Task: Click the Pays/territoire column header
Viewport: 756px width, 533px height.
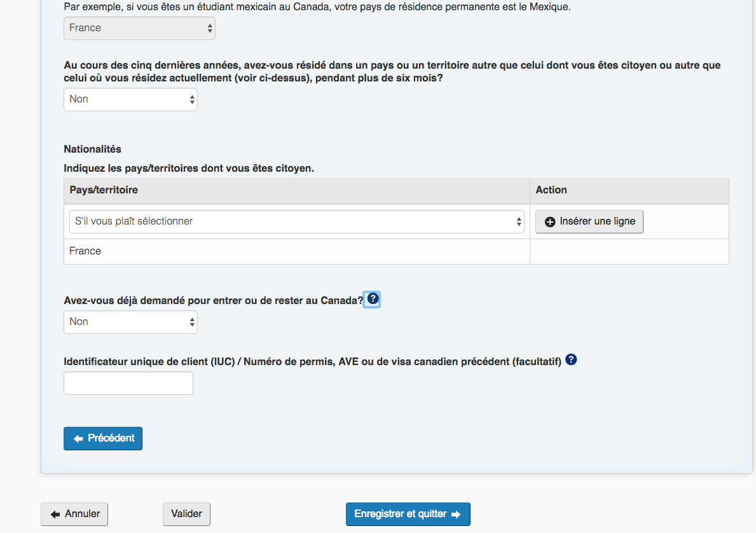Action: pyautogui.click(x=104, y=190)
